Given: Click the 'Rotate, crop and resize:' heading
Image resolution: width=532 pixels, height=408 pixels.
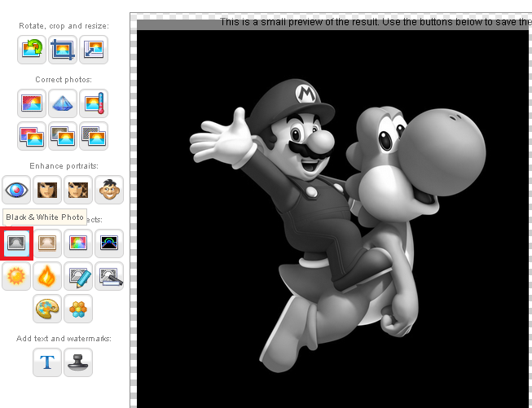Looking at the screenshot, I should (64, 26).
